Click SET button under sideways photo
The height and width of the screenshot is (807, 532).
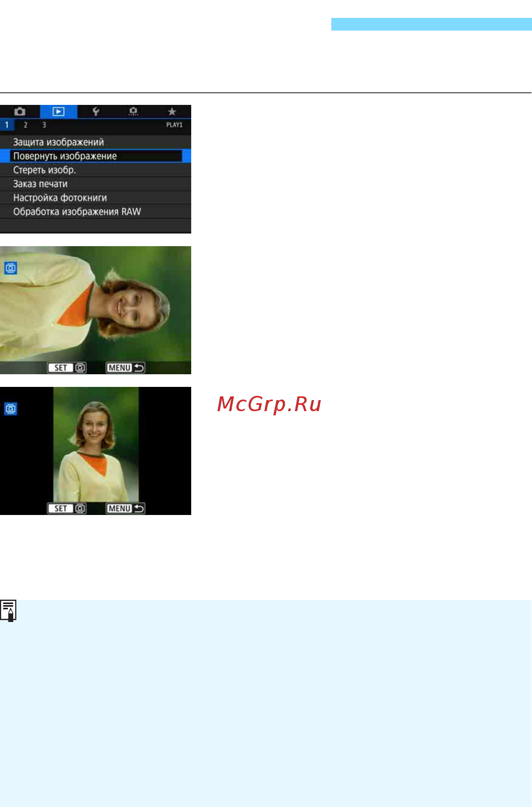(x=67, y=368)
